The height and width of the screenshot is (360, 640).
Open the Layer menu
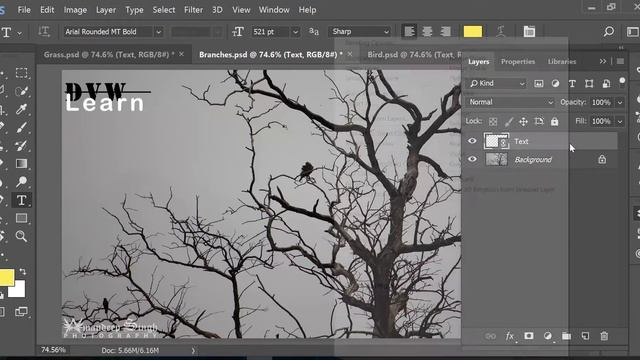point(106,10)
